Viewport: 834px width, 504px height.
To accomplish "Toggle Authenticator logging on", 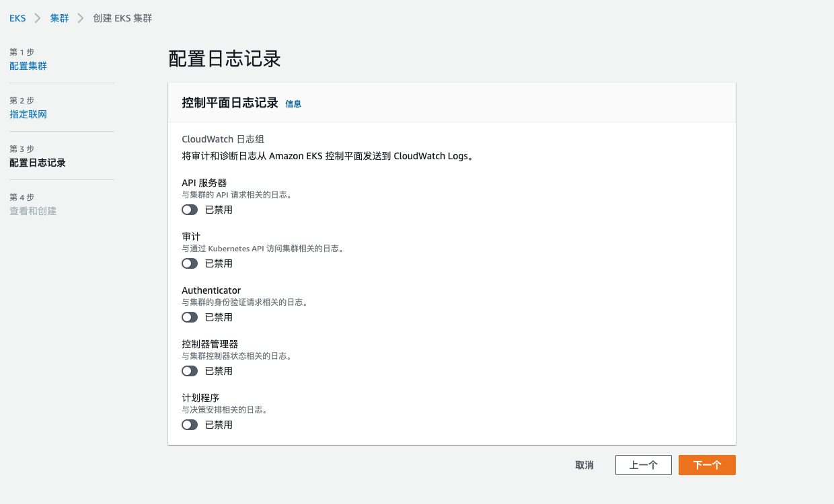I will pos(190,317).
